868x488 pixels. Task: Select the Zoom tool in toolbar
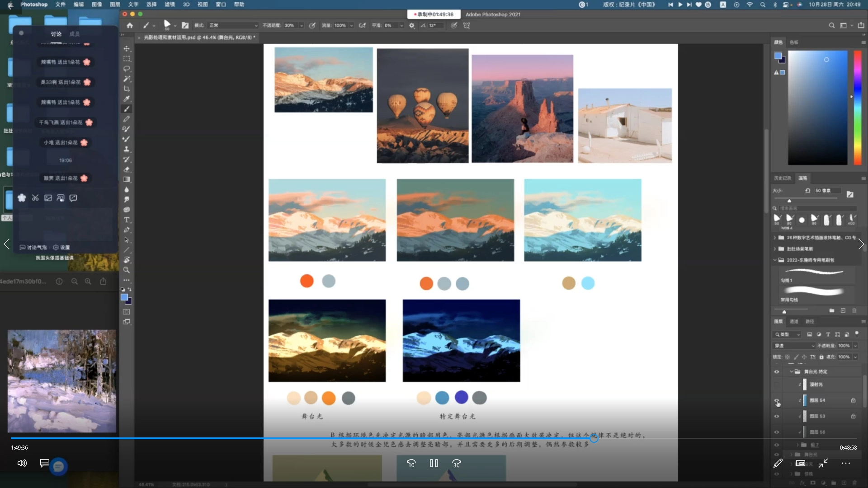click(127, 270)
